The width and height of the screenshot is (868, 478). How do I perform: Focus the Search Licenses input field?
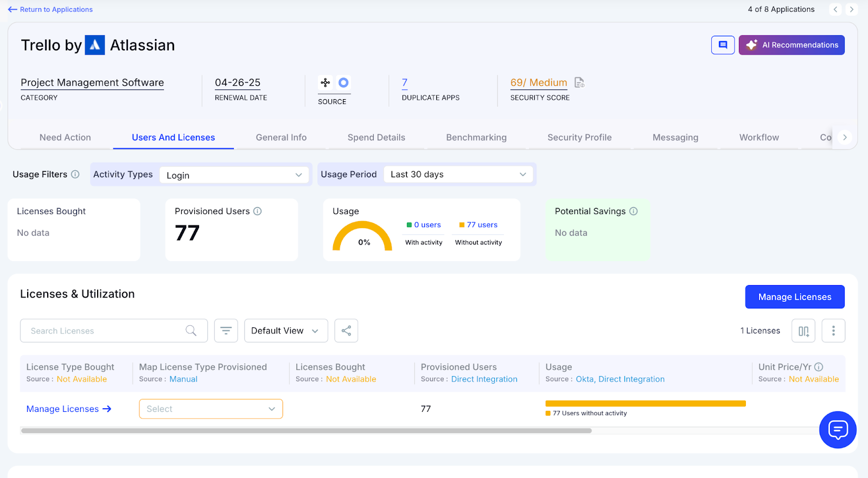click(114, 331)
